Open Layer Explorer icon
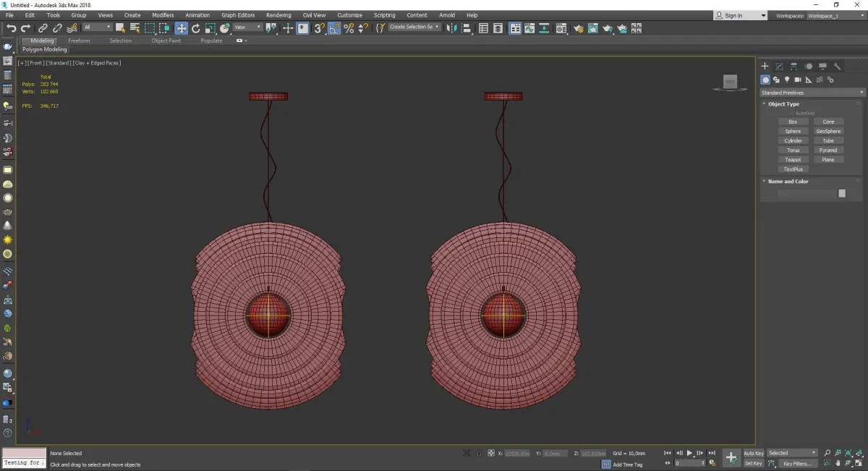868x471 pixels. click(499, 28)
